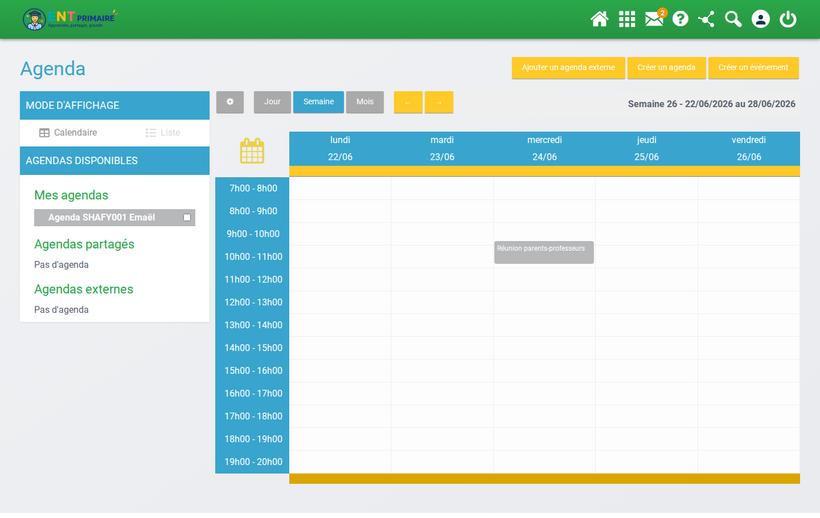Open Réunion parents-professeurs event
Viewport: 820px width, 518px height.
tap(544, 252)
